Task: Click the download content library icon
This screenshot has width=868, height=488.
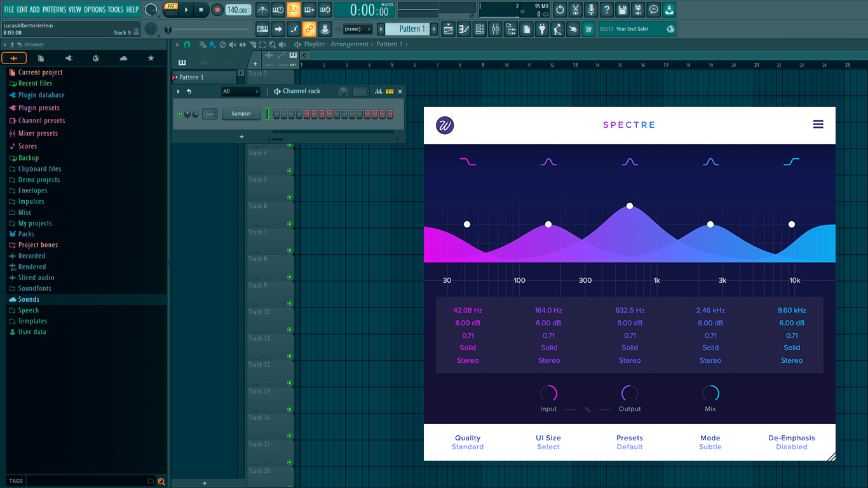Action: point(668,10)
